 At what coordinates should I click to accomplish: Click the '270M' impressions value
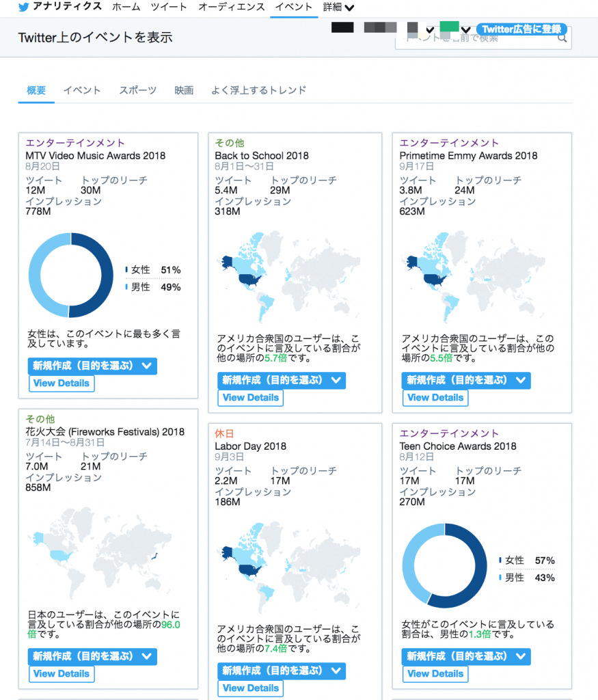pos(412,502)
